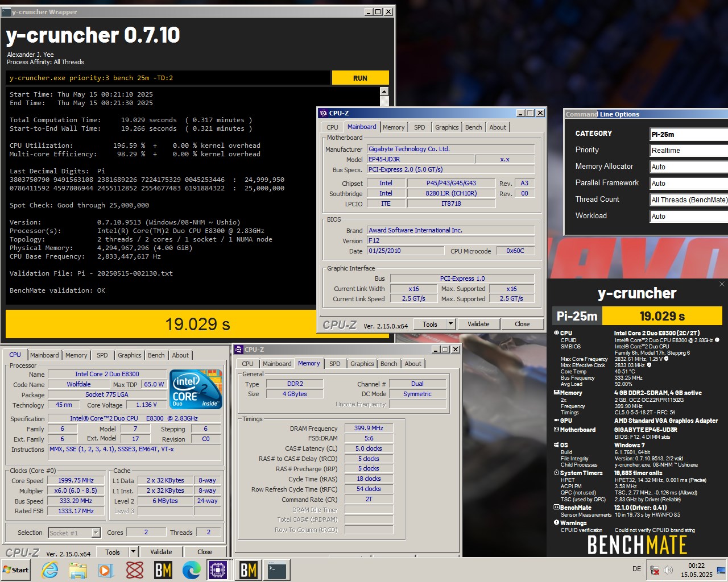The image size is (728, 582).
Task: Open Mainboard tab in the CPU-Z processor window
Action: [44, 355]
